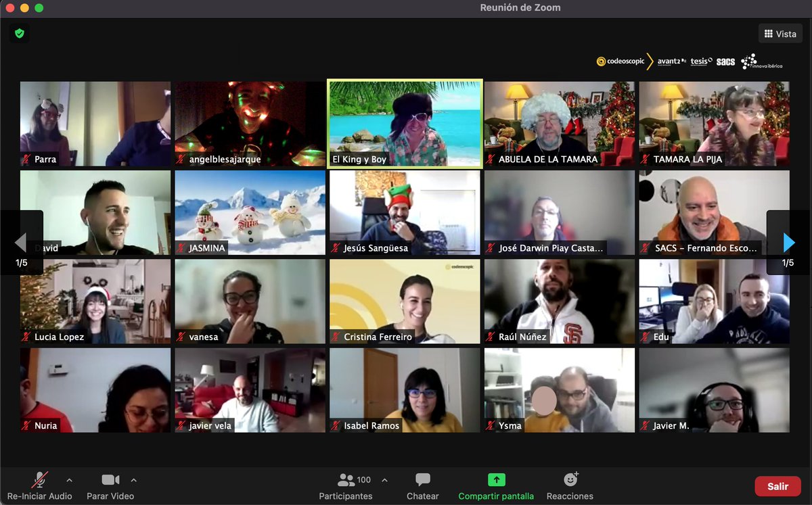Click the green encryption shield icon
Viewport: 812px width, 505px height.
pyautogui.click(x=19, y=33)
